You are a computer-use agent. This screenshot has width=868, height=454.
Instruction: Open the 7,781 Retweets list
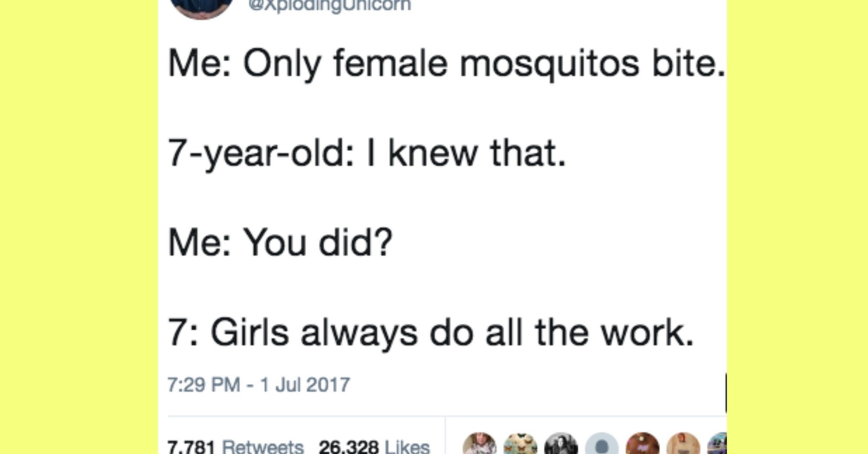coord(236,447)
